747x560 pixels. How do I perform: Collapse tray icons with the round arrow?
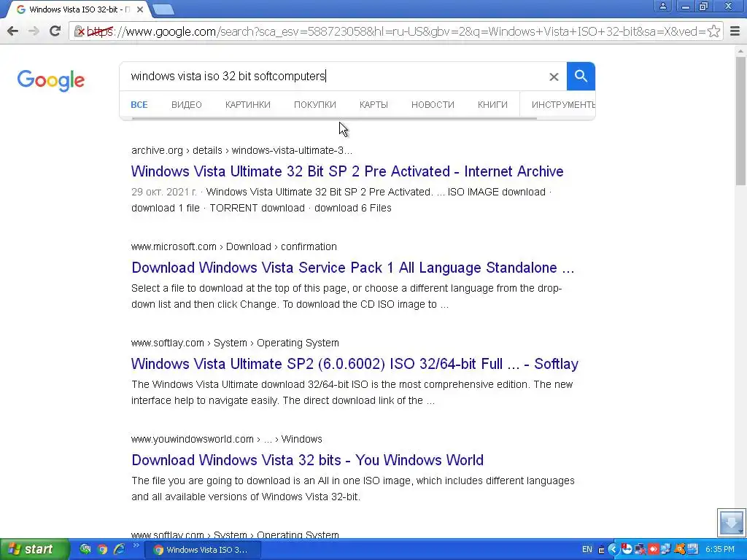coord(613,550)
